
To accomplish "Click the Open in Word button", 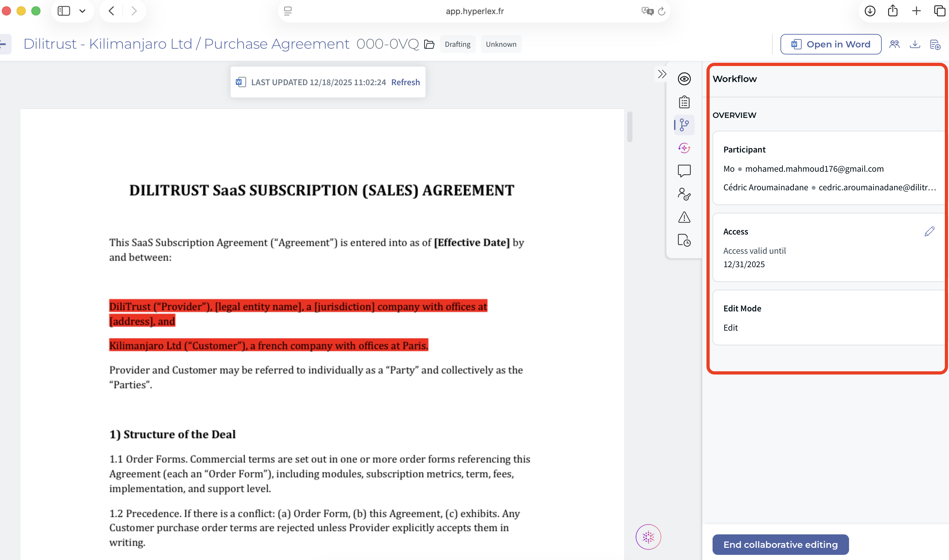I will click(x=830, y=44).
